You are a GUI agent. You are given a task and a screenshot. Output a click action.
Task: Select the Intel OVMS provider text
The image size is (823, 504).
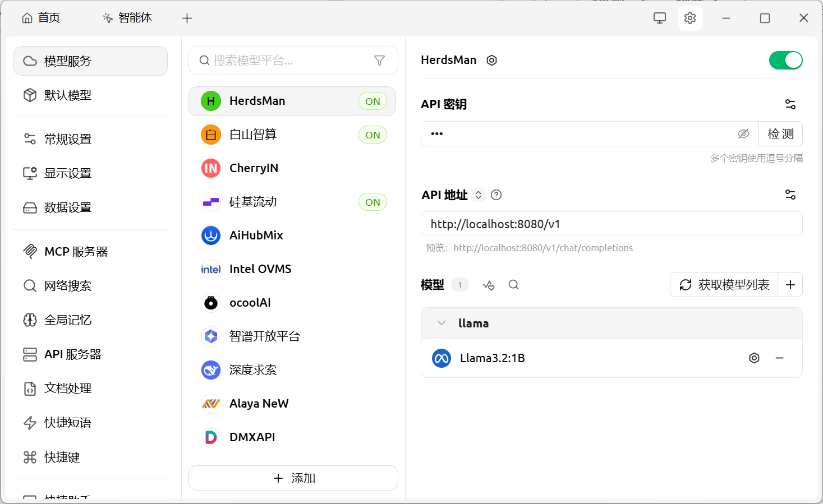pyautogui.click(x=260, y=269)
